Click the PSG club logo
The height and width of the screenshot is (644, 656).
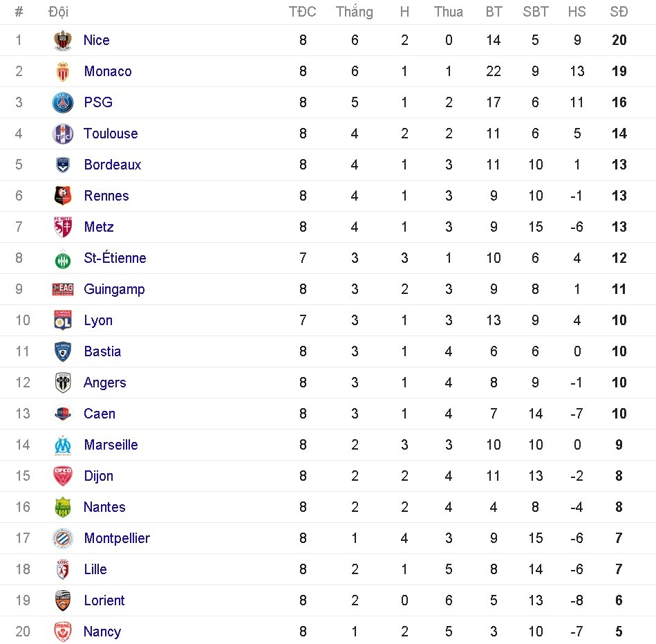point(63,102)
